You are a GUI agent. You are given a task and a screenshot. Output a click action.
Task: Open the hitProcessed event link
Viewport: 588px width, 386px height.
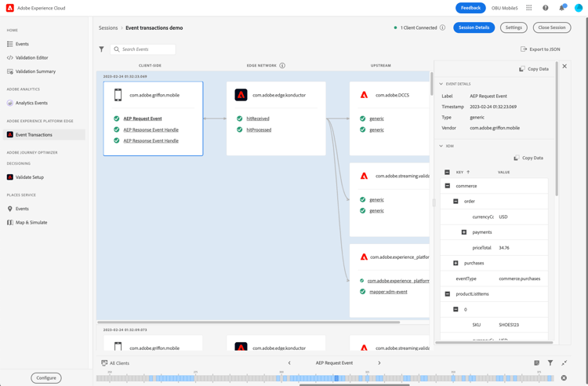pos(259,129)
